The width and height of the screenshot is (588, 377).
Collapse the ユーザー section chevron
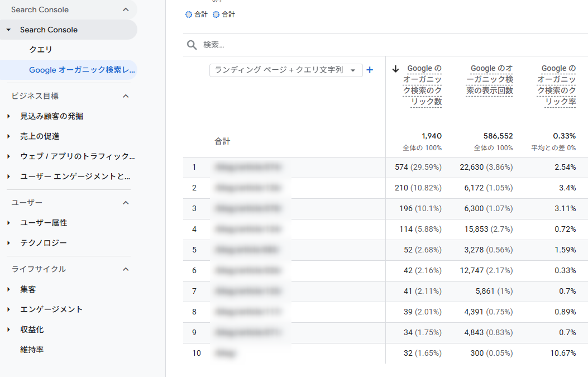point(126,203)
